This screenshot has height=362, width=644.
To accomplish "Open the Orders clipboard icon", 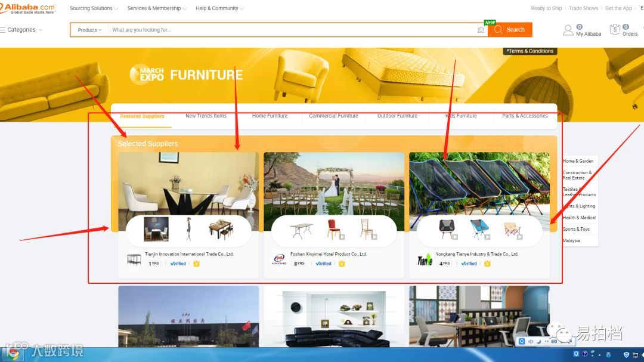I will (615, 30).
